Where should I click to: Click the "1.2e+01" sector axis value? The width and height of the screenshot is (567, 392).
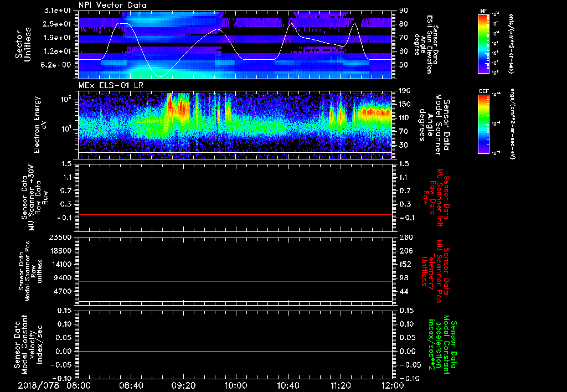[58, 51]
